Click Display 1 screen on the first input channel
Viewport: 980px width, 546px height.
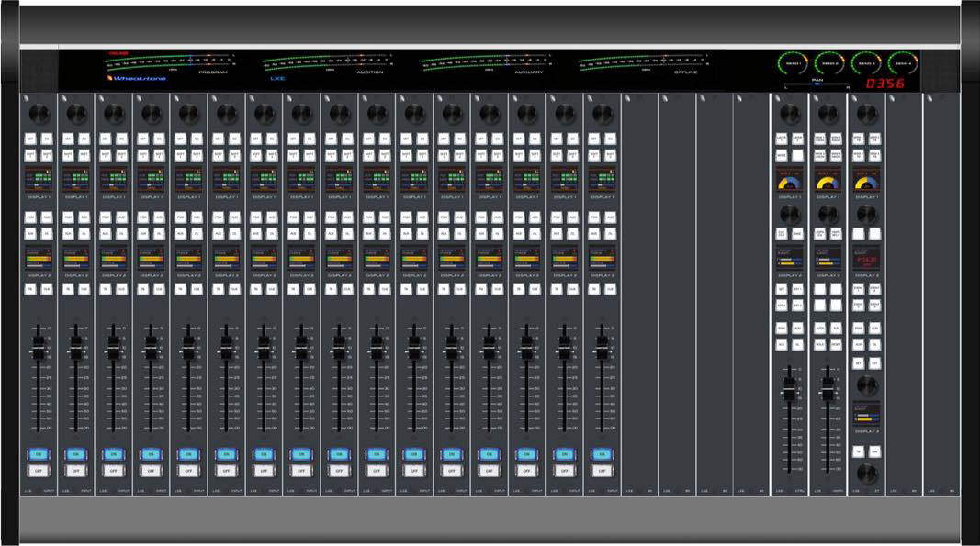click(38, 178)
